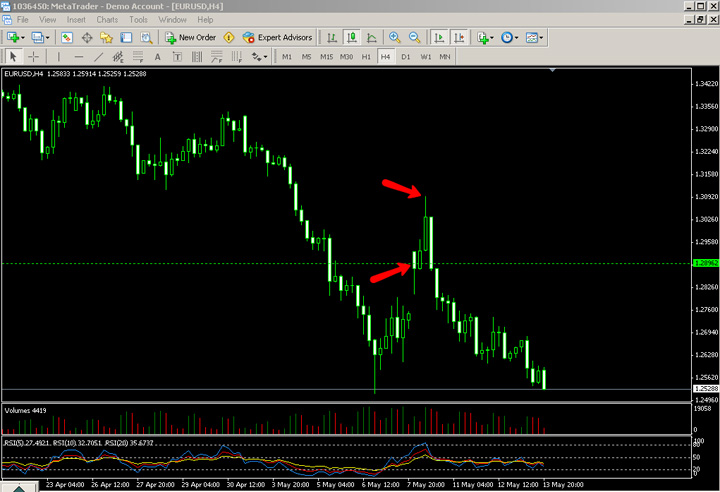The height and width of the screenshot is (492, 720).
Task: Click the Volumes 4419 indicator label
Action: 25,410
